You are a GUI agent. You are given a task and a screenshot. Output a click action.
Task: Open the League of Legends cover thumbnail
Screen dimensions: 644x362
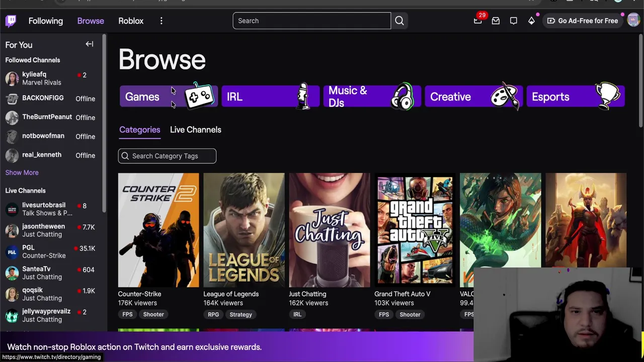[244, 230]
